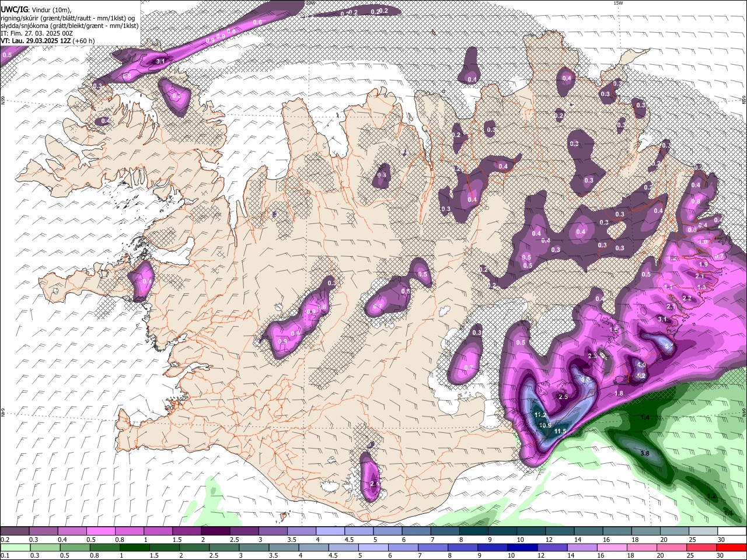
Task: Click the 'VT: Lau. 29.03.2025 12Z (+60 h)' line
Action: (48, 41)
